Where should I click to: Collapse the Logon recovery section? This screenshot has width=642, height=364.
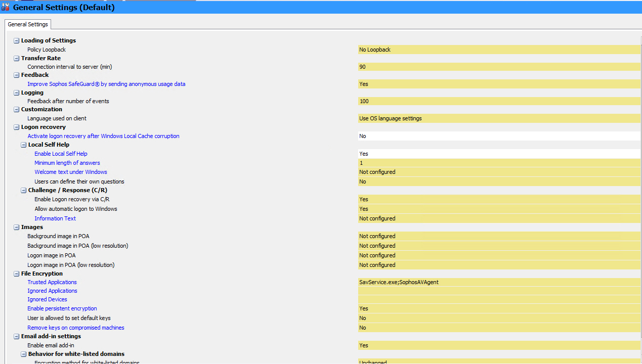[17, 127]
